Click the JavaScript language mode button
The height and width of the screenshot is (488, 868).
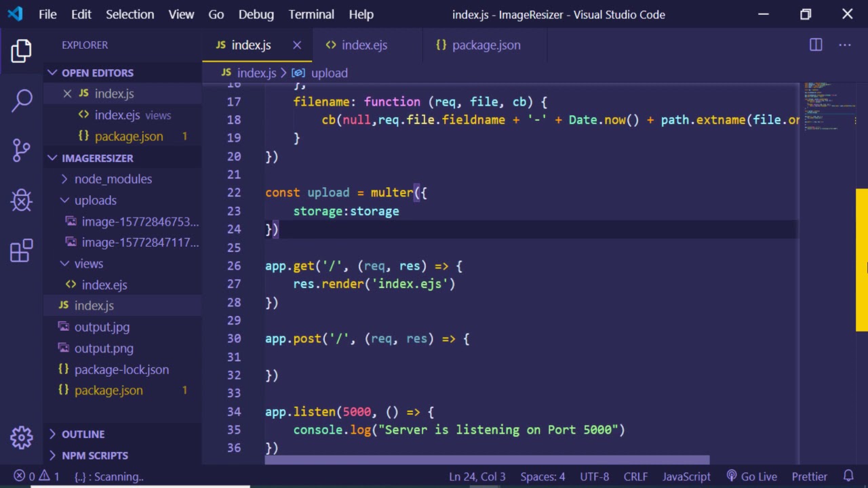coord(686,476)
